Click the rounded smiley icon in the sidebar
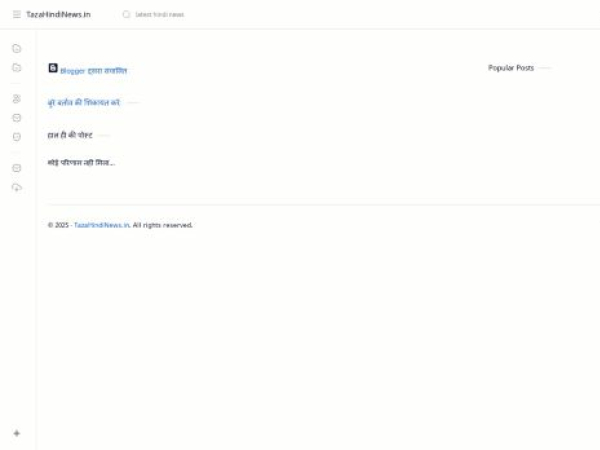The width and height of the screenshot is (600, 450). [x=16, y=136]
